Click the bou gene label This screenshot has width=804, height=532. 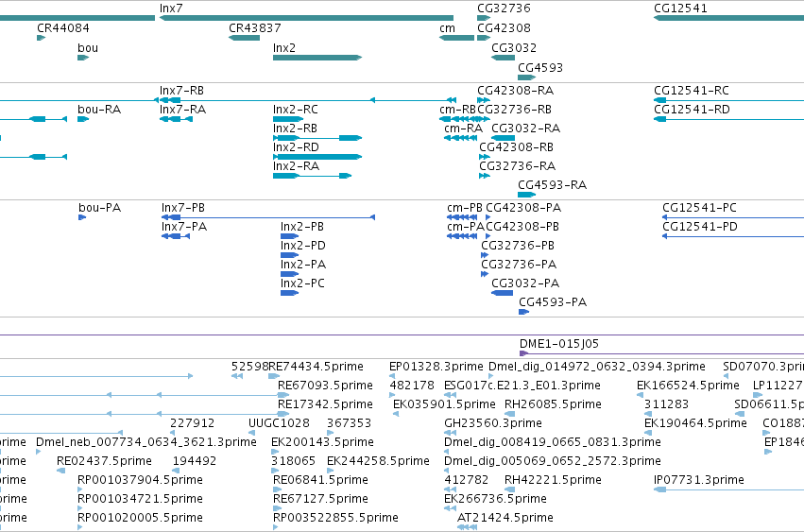(x=88, y=48)
